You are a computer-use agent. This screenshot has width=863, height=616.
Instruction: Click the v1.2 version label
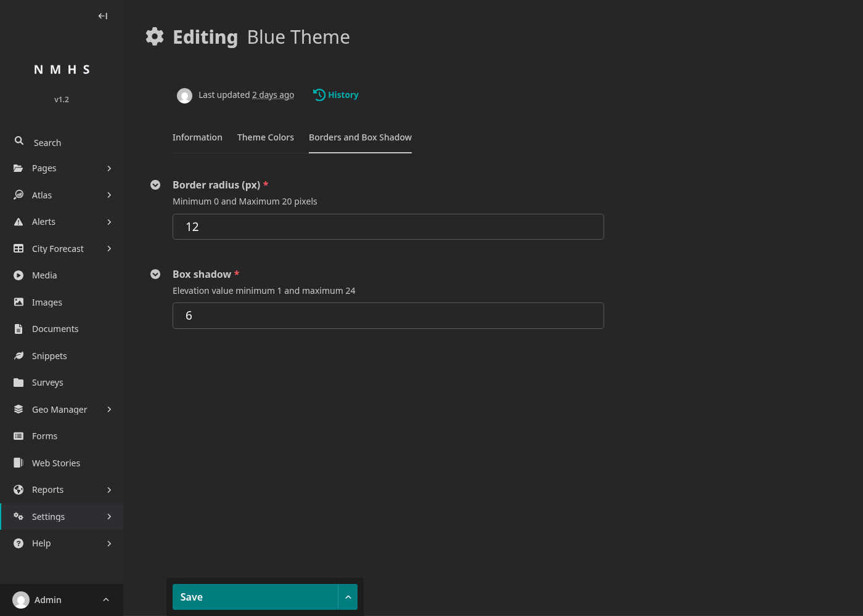point(62,99)
